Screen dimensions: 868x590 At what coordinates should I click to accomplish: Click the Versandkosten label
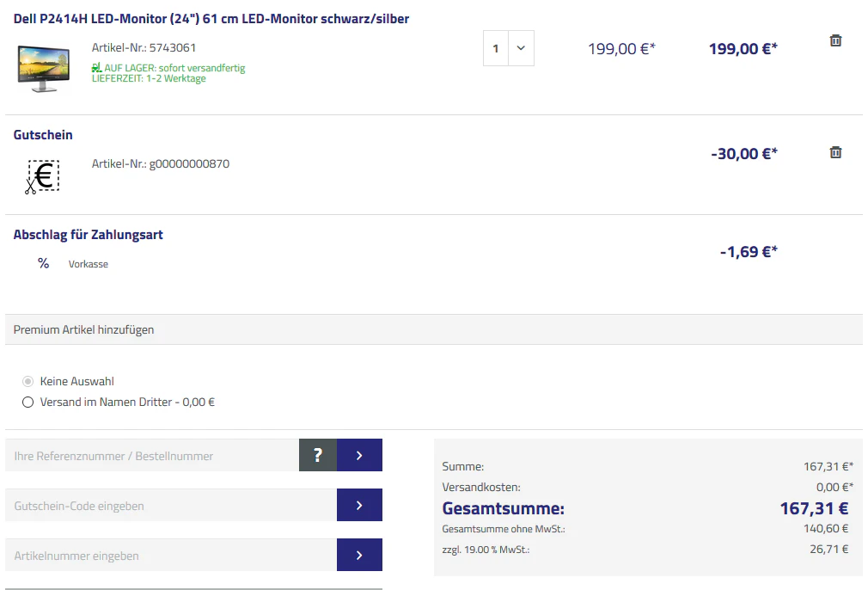pyautogui.click(x=481, y=488)
